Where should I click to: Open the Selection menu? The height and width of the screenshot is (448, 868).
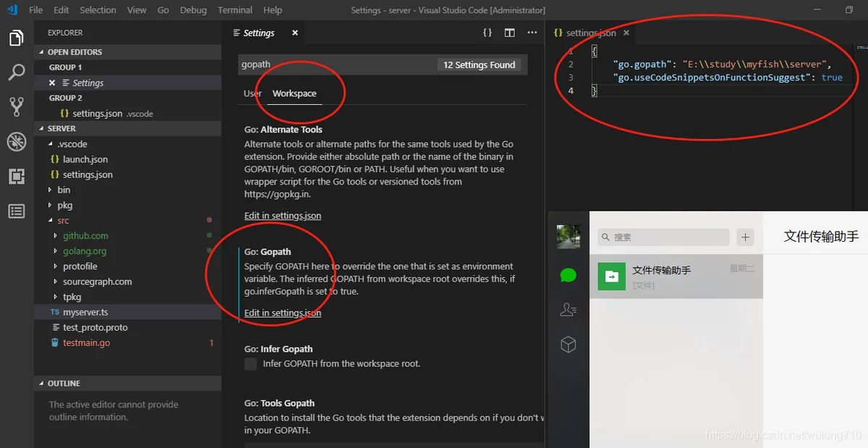point(98,10)
